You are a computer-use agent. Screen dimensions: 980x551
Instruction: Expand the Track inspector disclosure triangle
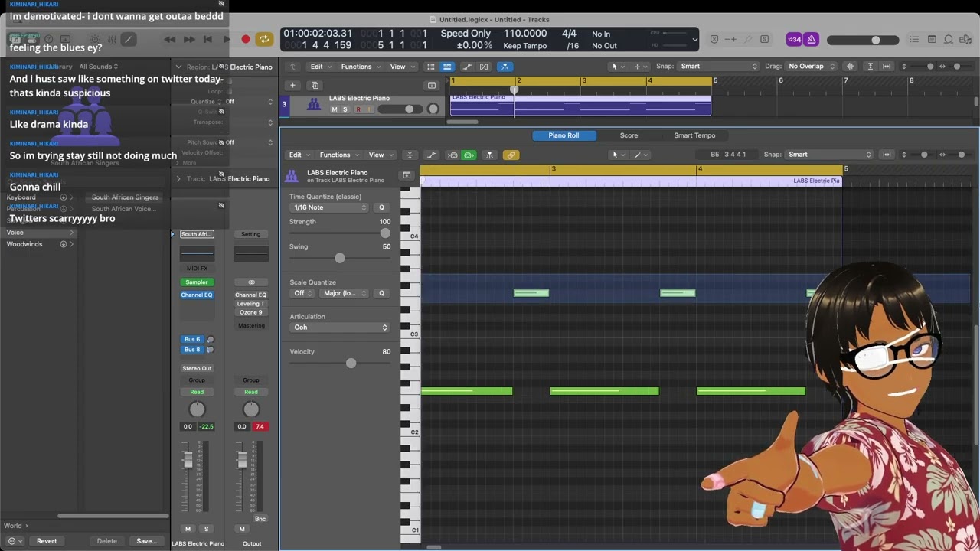[x=178, y=178]
